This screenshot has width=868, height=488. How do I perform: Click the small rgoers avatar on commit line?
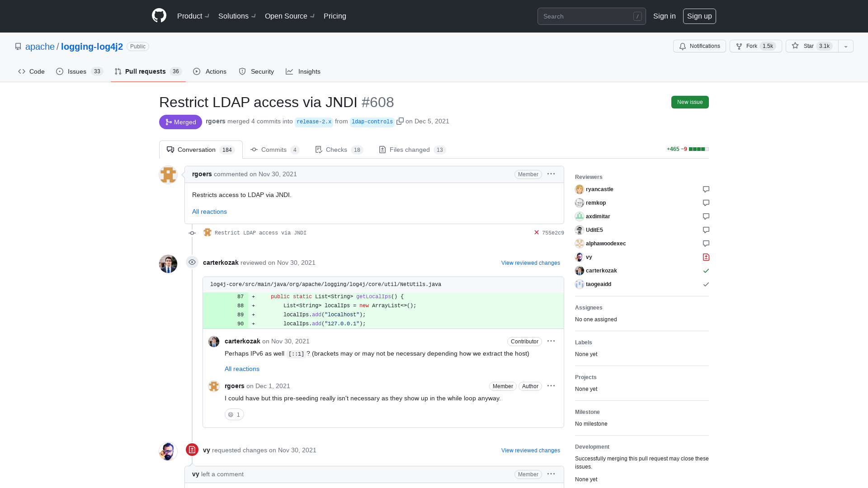tap(208, 232)
